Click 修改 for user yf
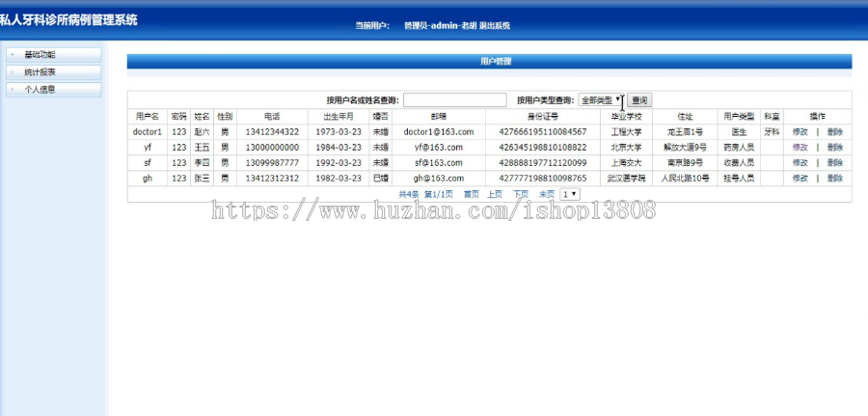Viewport: 868px width, 416px height. tap(800, 148)
